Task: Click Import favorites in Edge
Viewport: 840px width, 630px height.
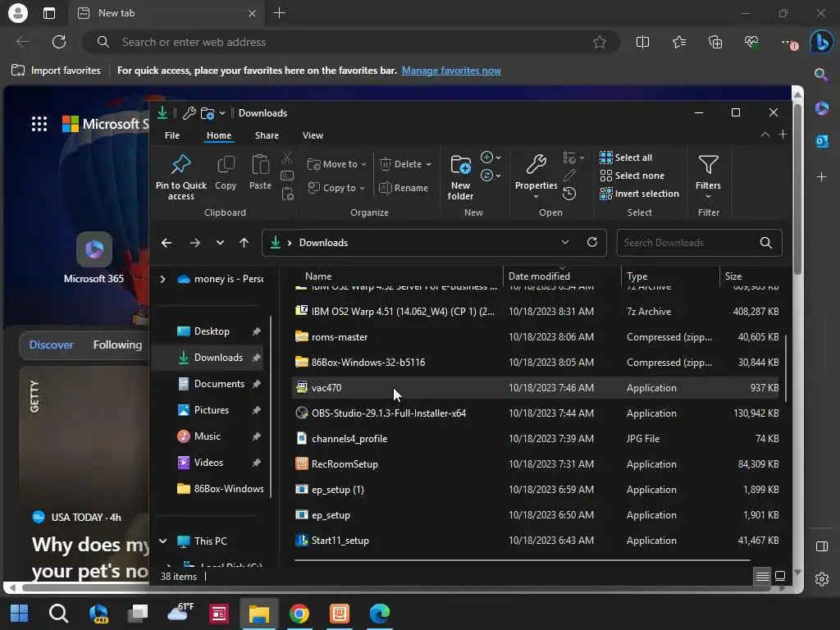Action: pyautogui.click(x=56, y=71)
